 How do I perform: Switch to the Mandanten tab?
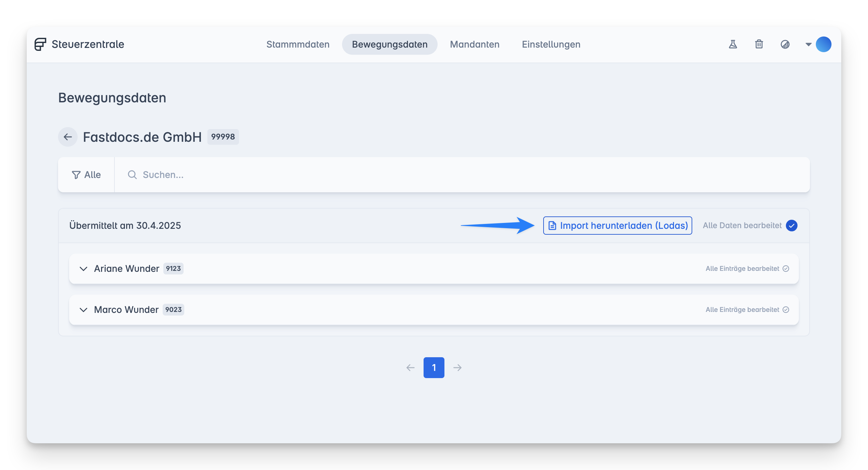click(474, 44)
